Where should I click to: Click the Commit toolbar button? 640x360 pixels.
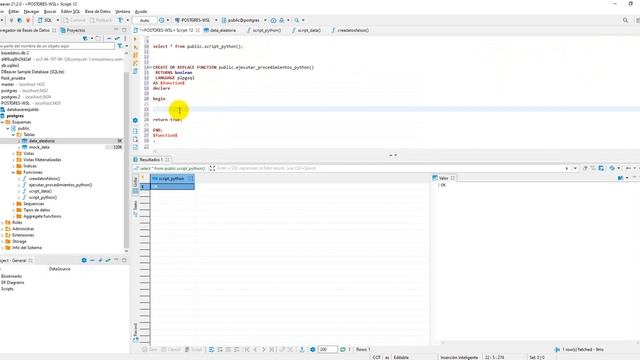(74, 20)
